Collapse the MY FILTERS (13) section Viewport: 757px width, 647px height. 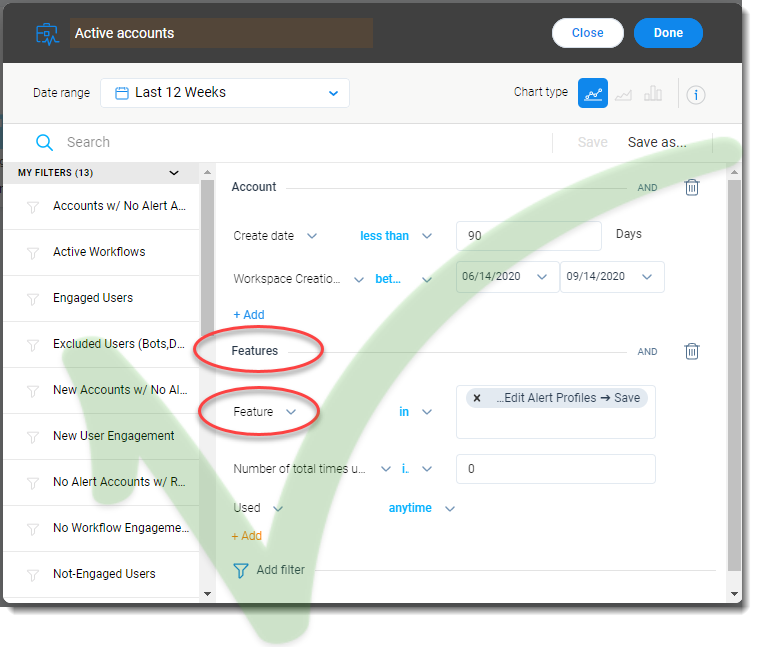point(174,173)
